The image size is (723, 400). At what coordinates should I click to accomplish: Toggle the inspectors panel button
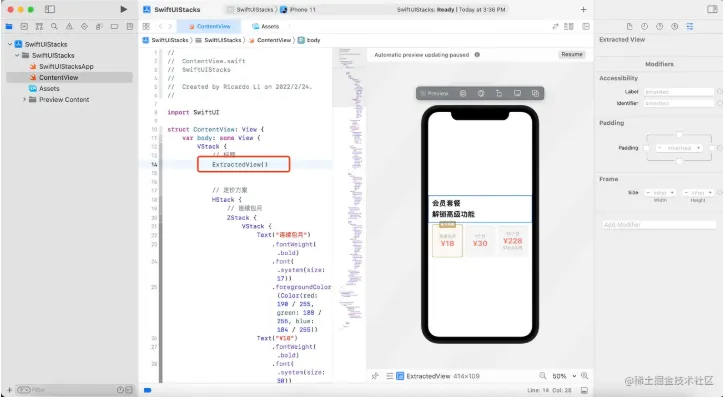712,10
